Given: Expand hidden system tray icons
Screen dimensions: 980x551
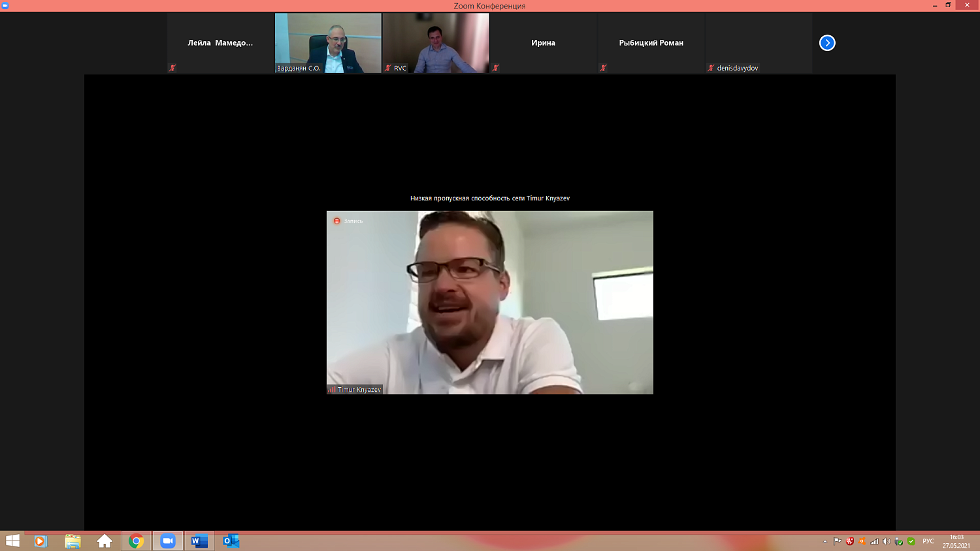Looking at the screenshot, I should (825, 541).
